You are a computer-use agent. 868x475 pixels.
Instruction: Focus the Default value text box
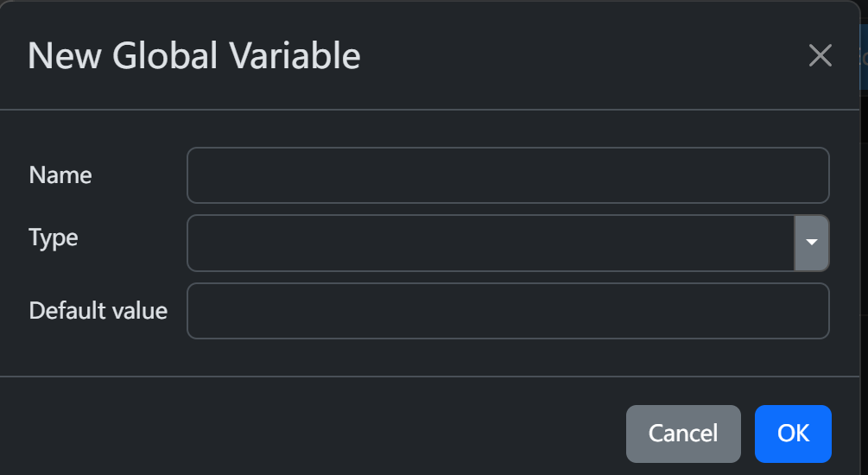[508, 311]
